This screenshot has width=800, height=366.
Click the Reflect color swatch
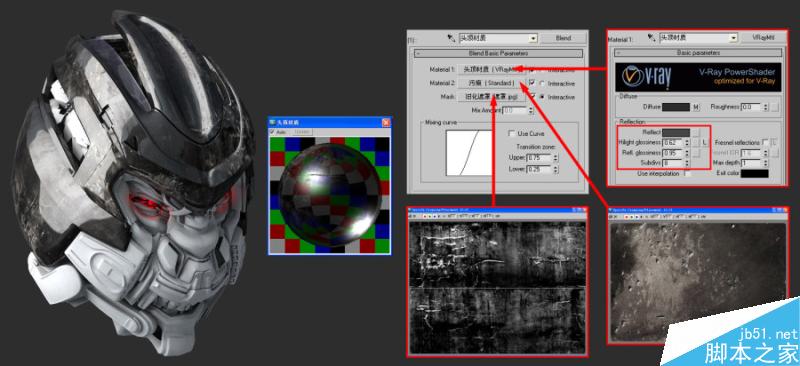point(677,133)
